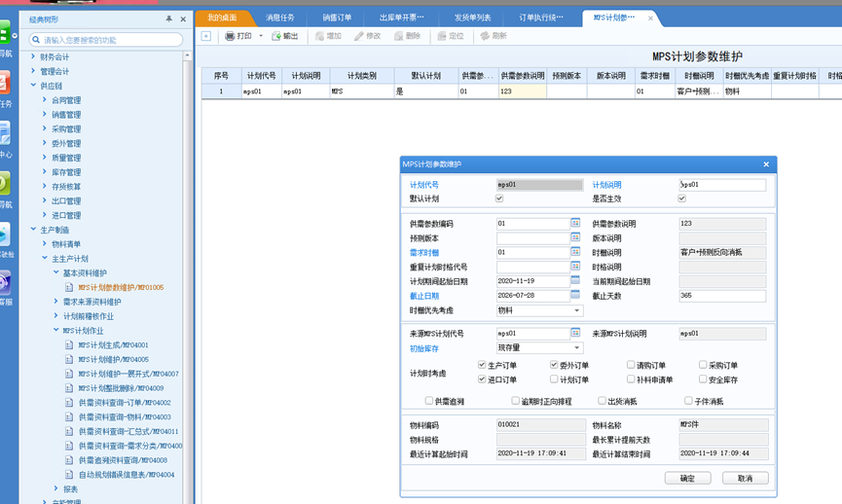Open 供需资料查询-订单/MP04002
Image resolution: width=842 pixels, height=504 pixels.
[x=125, y=403]
